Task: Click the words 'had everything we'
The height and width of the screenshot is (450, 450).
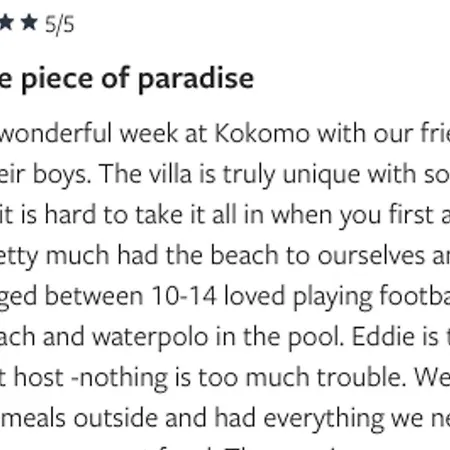Action: [x=319, y=419]
